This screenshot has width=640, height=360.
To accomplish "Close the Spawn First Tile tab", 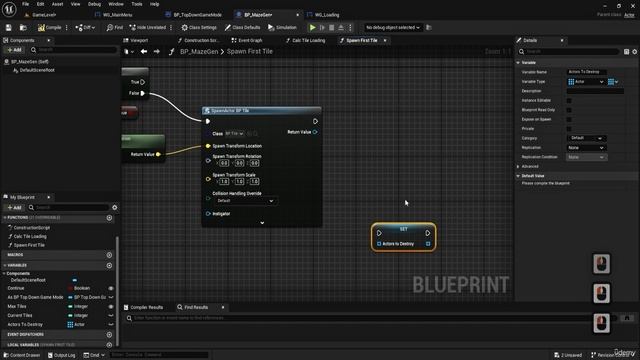I will point(385,40).
